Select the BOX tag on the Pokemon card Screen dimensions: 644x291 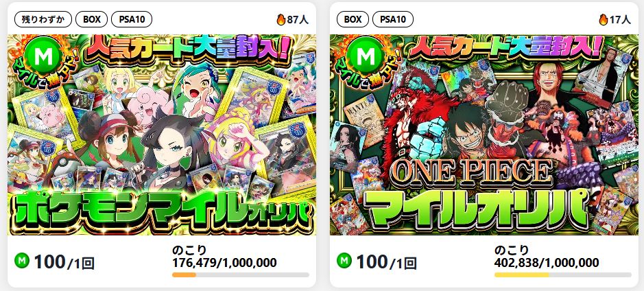point(92,19)
